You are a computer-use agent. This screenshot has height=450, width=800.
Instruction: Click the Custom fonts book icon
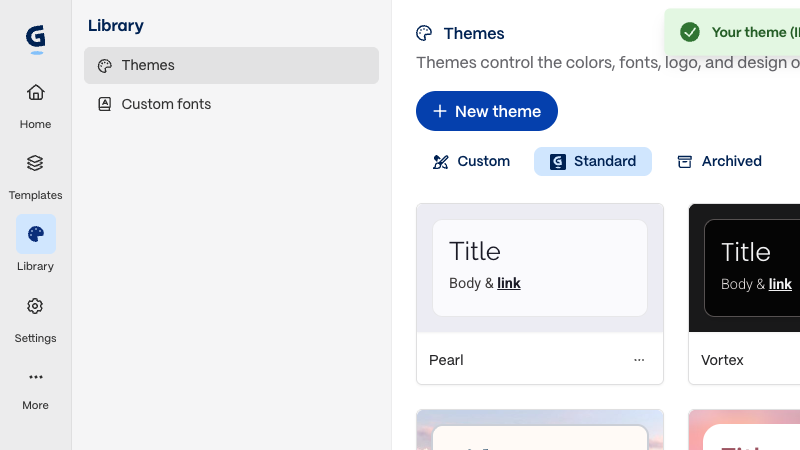tap(105, 104)
